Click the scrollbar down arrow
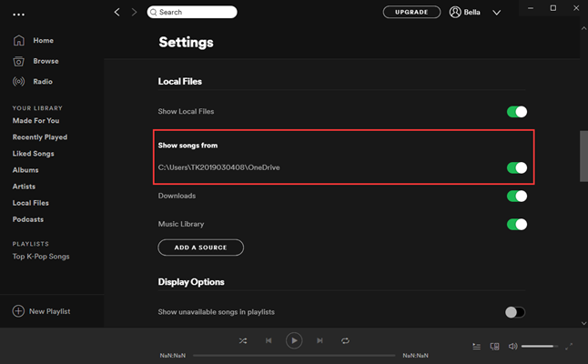 pyautogui.click(x=583, y=323)
